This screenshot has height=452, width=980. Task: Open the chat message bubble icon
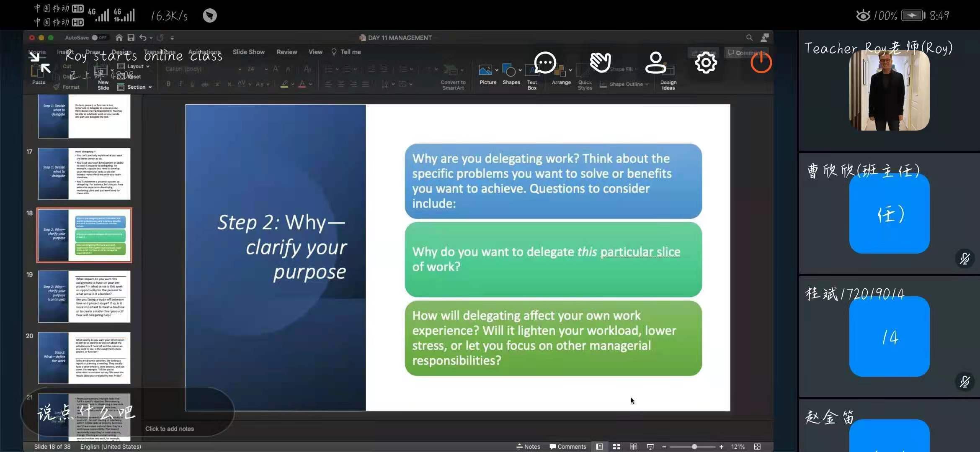click(x=545, y=63)
